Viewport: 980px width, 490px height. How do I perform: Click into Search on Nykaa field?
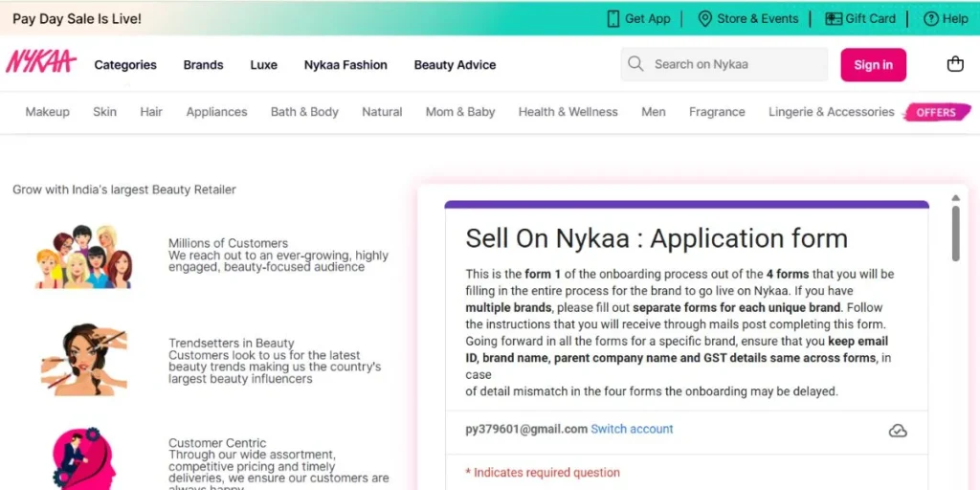tap(724, 64)
